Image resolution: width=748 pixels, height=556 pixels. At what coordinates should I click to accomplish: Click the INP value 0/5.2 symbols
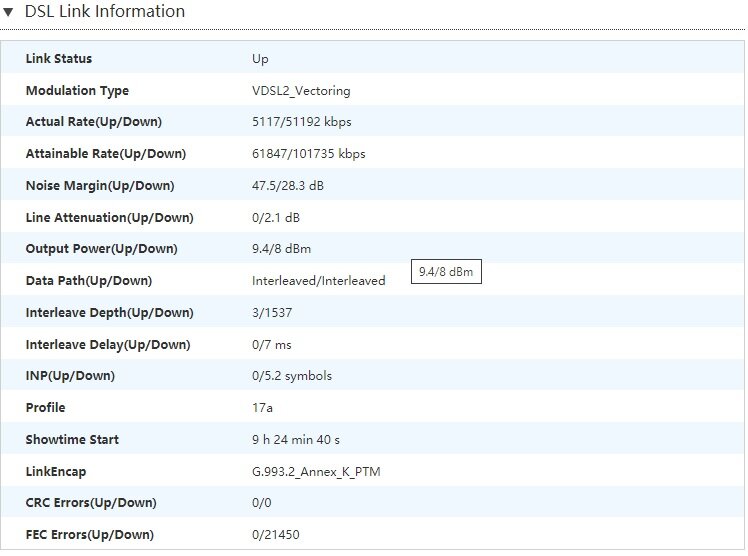tap(292, 376)
